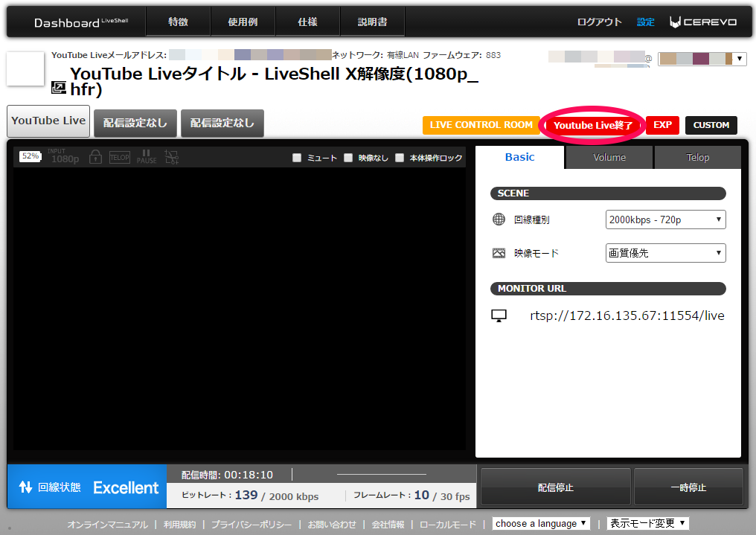Enable the ミュート checkbox
This screenshot has height=535, width=756.
pyautogui.click(x=298, y=158)
